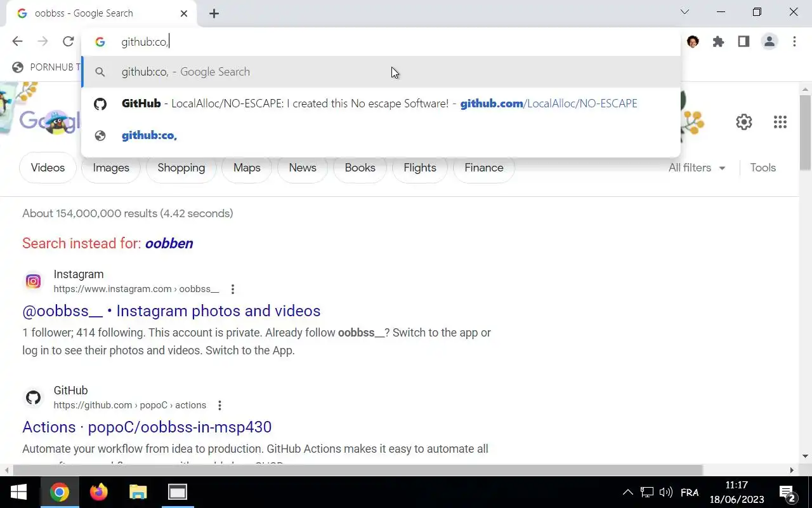Open the tab search chevron
812x508 pixels.
point(684,12)
